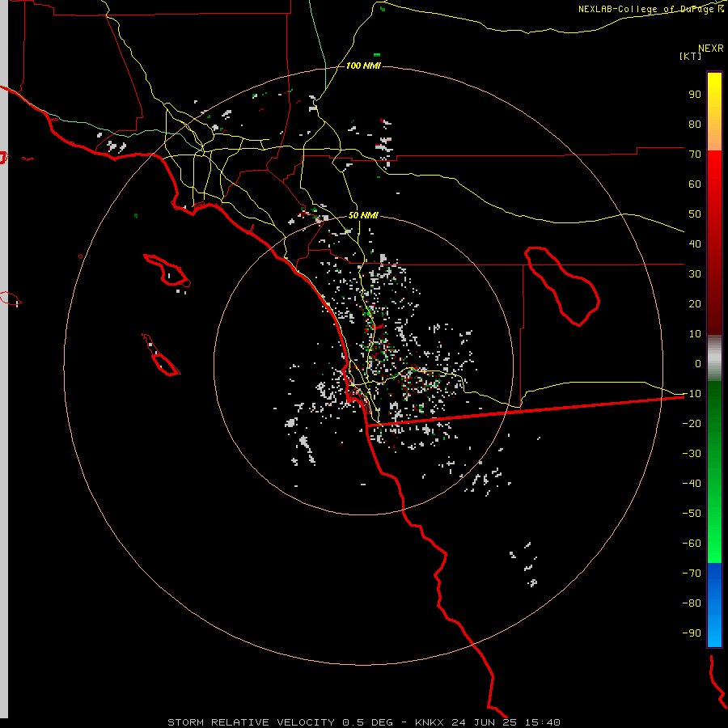
Task: Click the -10 scale value
Action: 692,394
